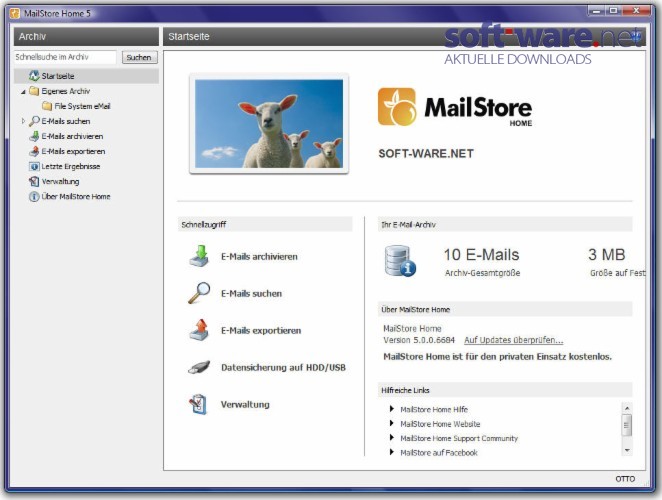Click the database info icon in E-Mail-Archiv
This screenshot has width=662, height=500.
coord(400,261)
